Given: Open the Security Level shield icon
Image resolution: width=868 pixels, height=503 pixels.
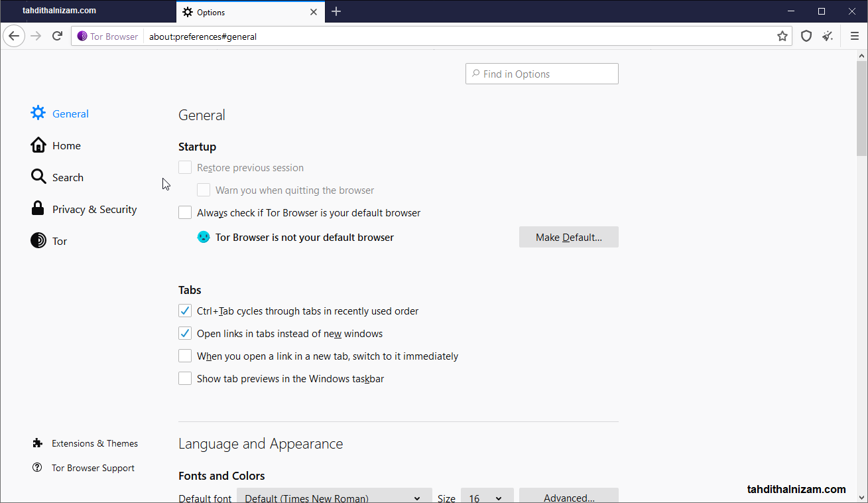Looking at the screenshot, I should coord(806,36).
